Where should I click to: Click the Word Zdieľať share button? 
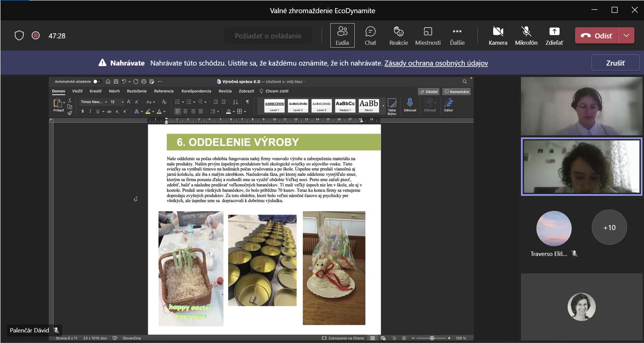[429, 91]
